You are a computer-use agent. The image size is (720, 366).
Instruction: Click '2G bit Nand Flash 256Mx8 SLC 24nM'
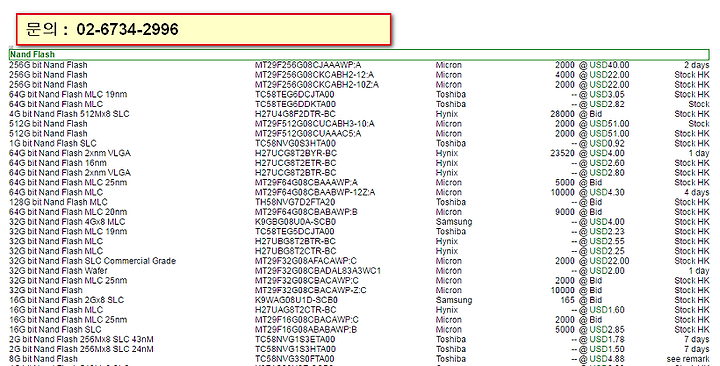point(81,349)
